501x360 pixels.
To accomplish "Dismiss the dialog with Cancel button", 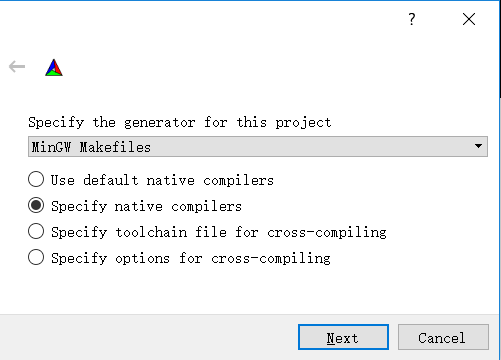I will click(443, 337).
